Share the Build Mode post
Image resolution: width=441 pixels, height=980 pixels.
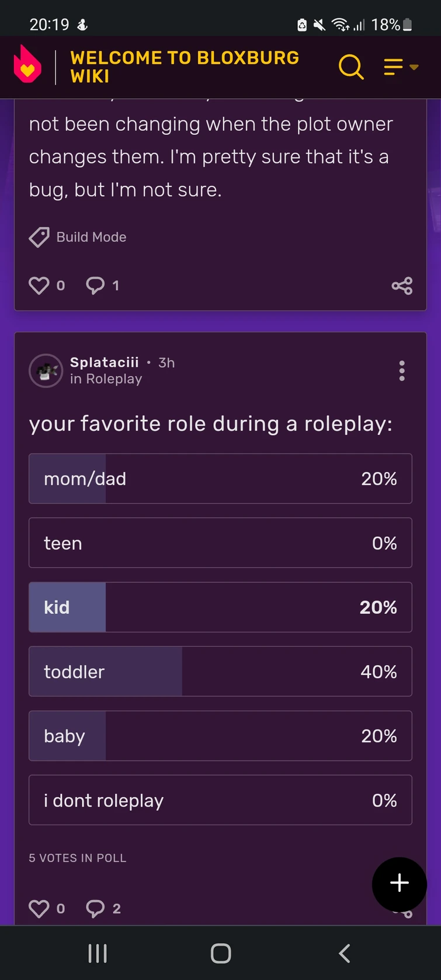[402, 286]
